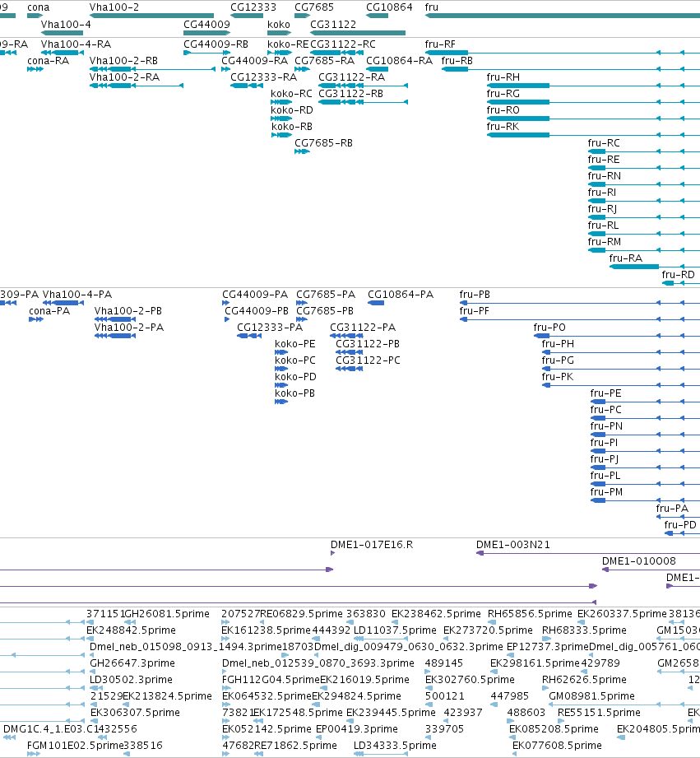Click the cona gene label

[38, 7]
